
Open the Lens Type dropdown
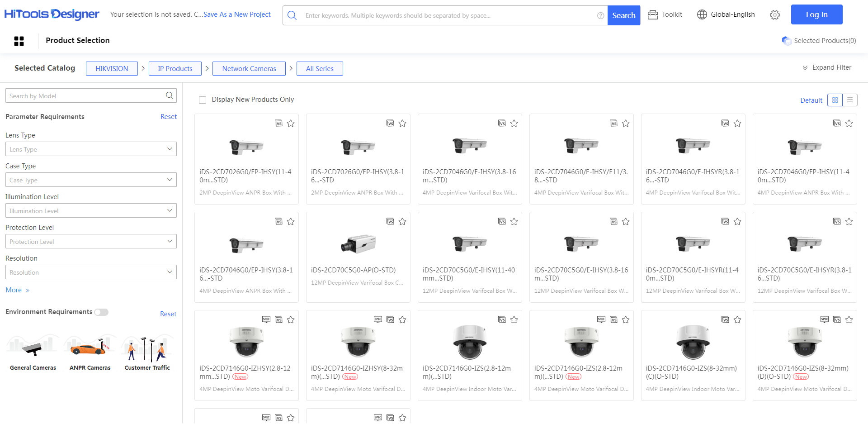[91, 149]
